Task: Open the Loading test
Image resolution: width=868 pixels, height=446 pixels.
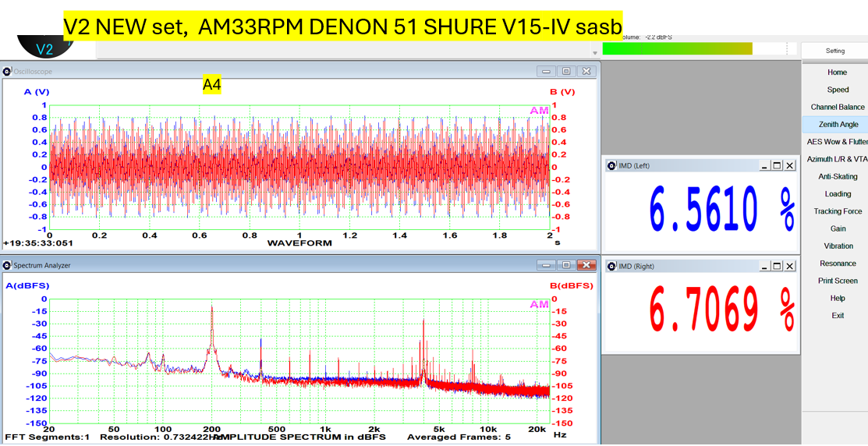Action: click(838, 193)
